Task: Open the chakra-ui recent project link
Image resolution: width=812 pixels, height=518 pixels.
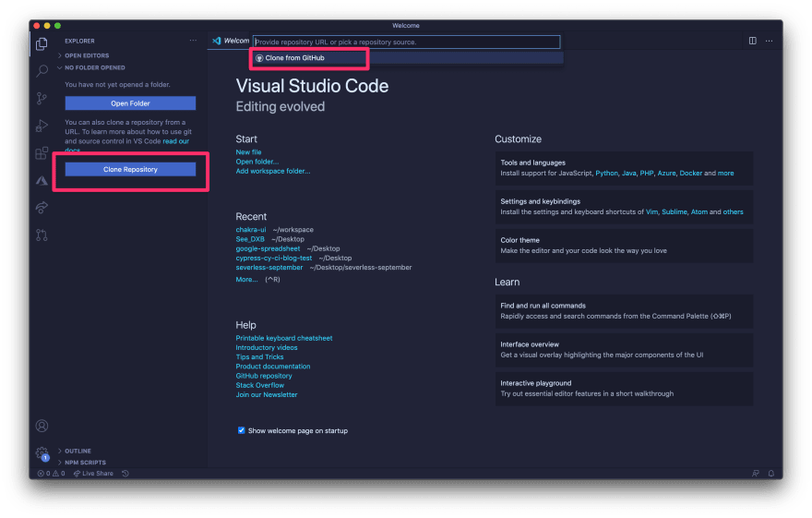Action: 251,229
